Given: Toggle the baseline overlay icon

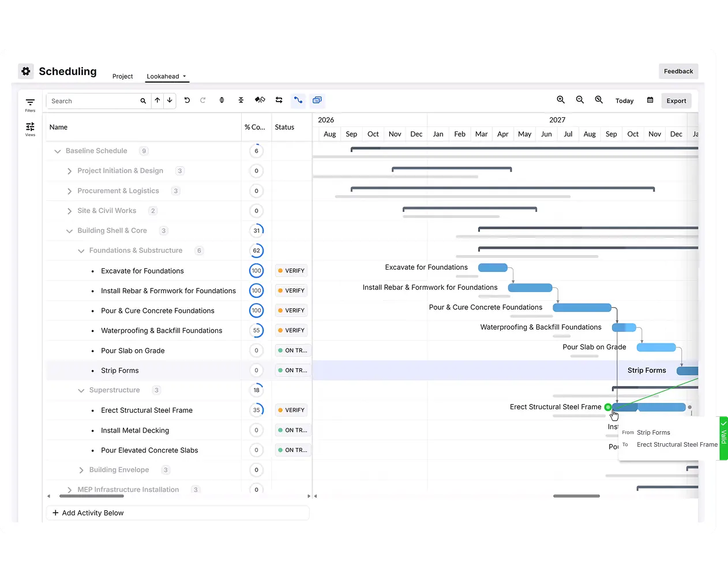Looking at the screenshot, I should (317, 100).
